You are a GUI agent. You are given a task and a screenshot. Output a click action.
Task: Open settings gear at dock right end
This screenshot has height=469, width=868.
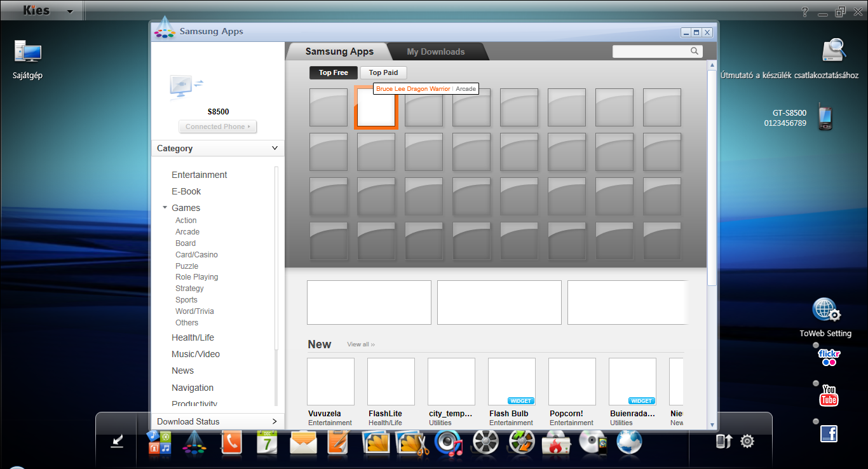(747, 441)
